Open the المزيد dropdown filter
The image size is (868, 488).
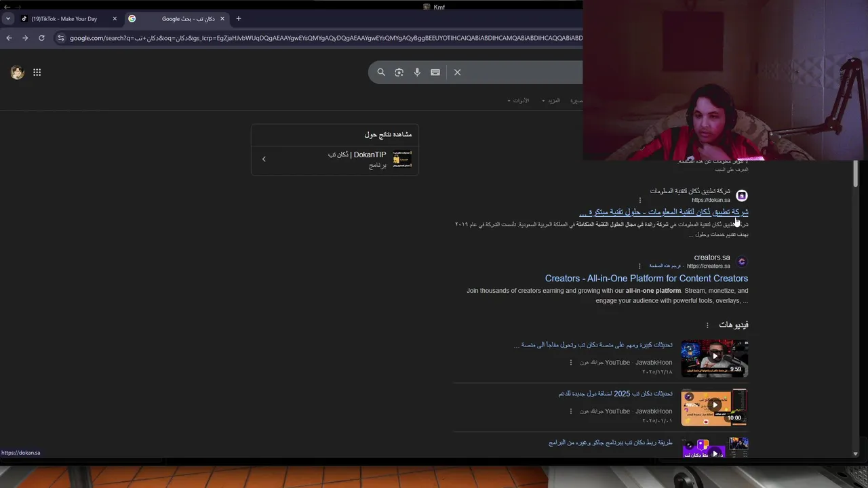pos(551,100)
